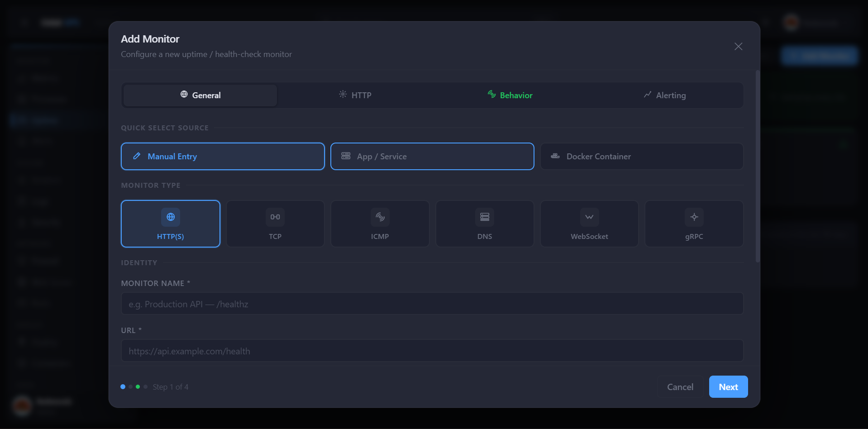The image size is (868, 429).
Task: Close the Add Monitor dialog
Action: point(738,46)
